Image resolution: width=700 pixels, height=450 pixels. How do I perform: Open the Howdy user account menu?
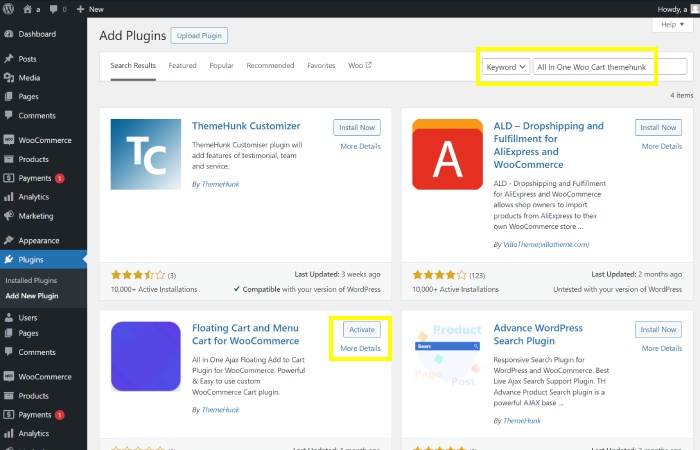click(676, 9)
